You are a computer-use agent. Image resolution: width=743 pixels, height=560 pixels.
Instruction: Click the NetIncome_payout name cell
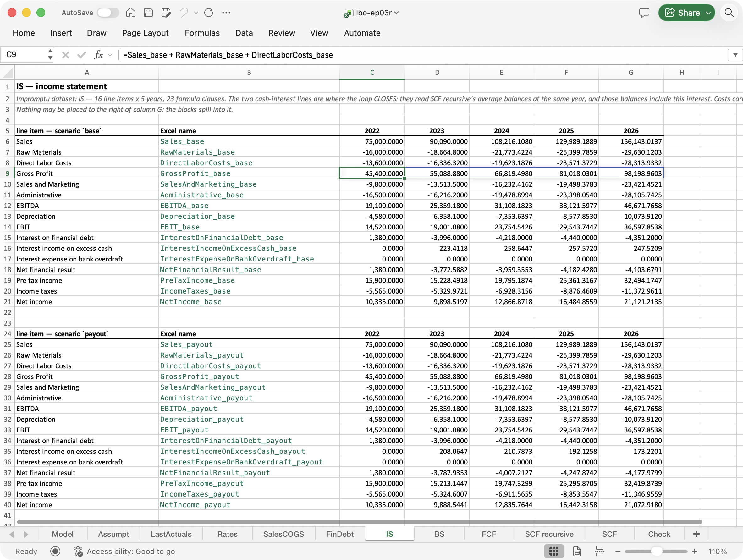249,505
